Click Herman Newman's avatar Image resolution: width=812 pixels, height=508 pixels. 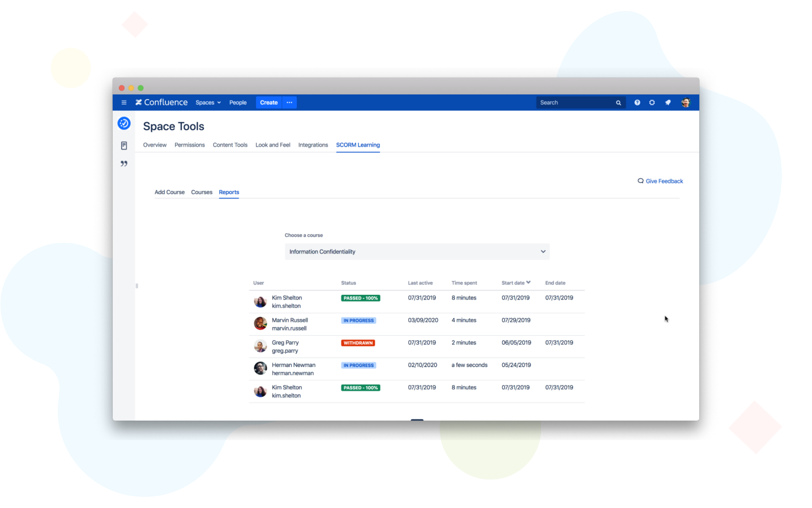pyautogui.click(x=260, y=368)
